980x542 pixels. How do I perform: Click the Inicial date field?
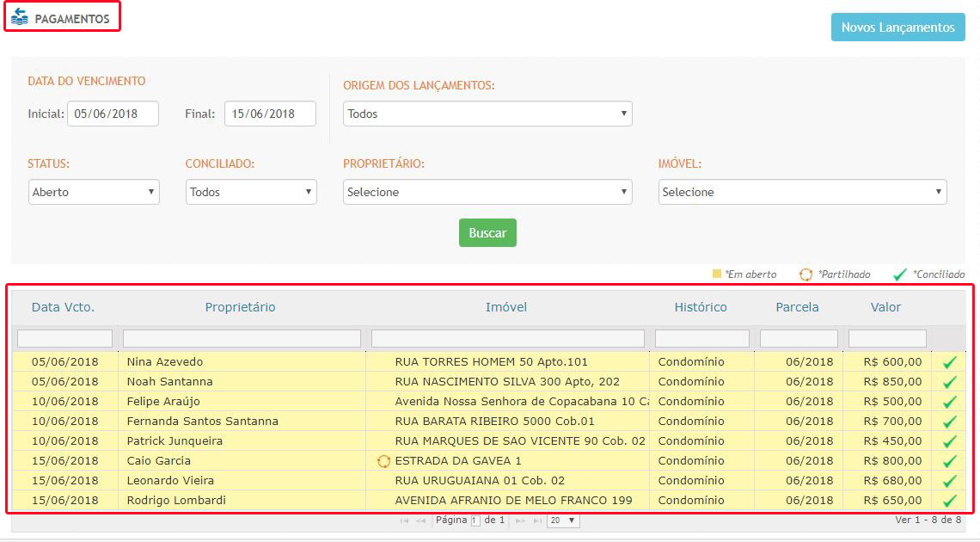pos(113,114)
